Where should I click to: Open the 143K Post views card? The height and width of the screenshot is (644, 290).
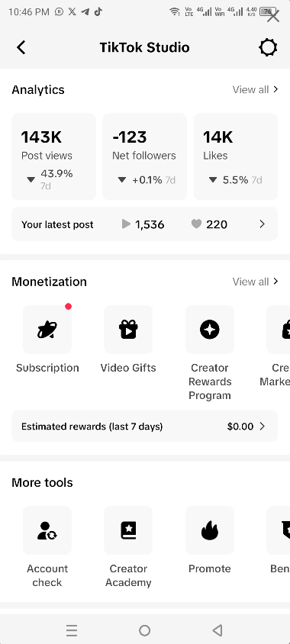53,156
